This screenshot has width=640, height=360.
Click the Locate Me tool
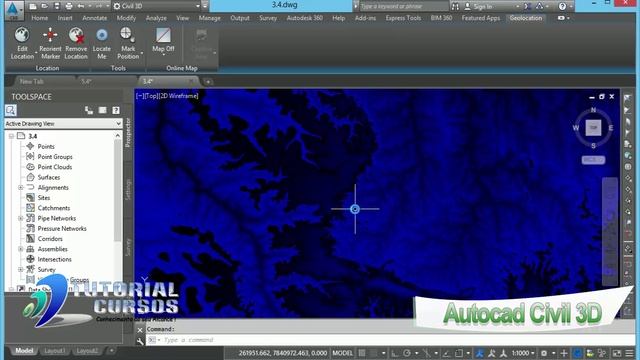(x=102, y=43)
